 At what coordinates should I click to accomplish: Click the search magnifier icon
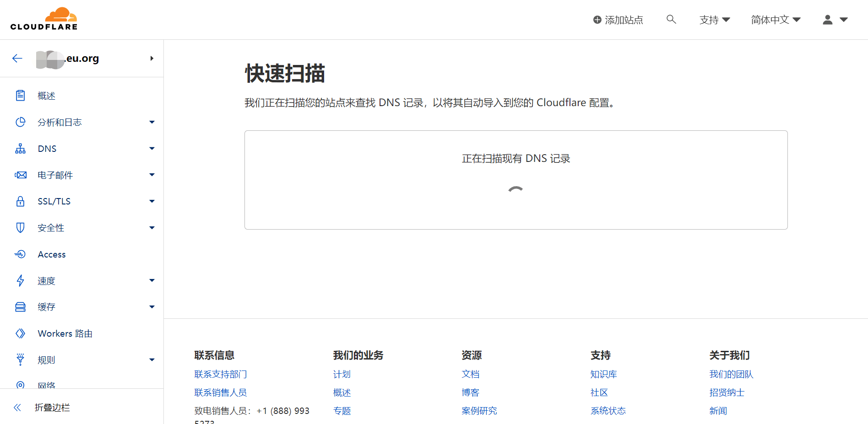[671, 19]
